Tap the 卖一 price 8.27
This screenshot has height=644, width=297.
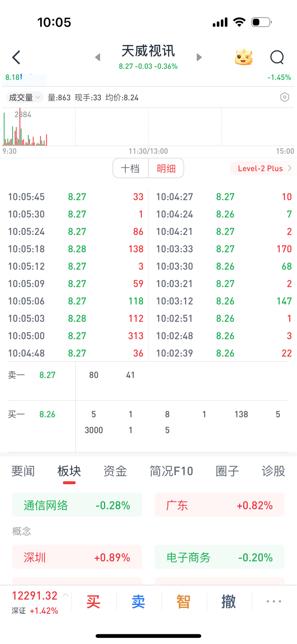tap(48, 375)
